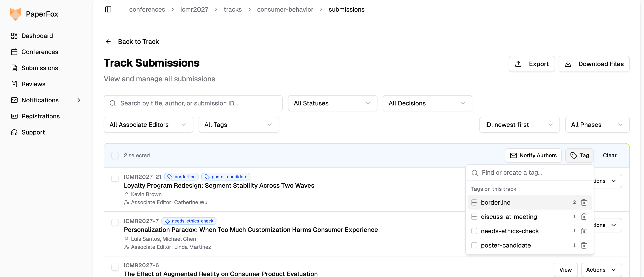This screenshot has height=277, width=644.
Task: Toggle checkbox for submission ICMR2027-21
Action: pyautogui.click(x=115, y=178)
